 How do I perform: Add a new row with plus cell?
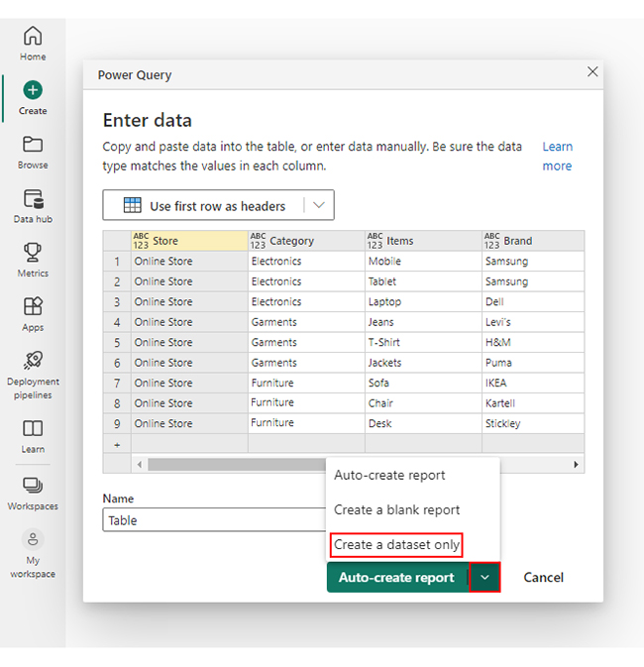117,444
